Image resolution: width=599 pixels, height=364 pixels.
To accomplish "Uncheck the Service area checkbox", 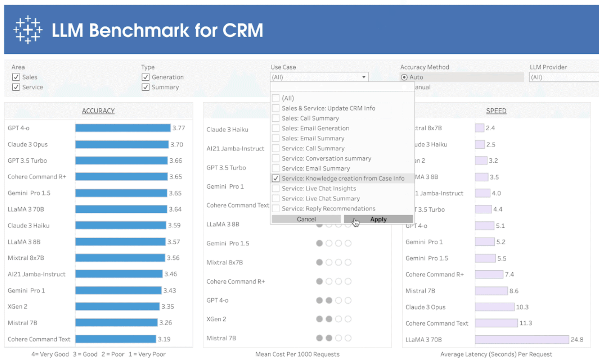I will pyautogui.click(x=16, y=87).
